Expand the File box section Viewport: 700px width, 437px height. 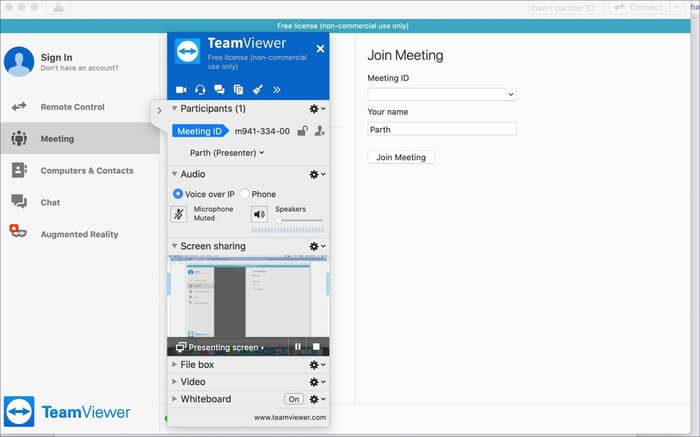click(174, 364)
